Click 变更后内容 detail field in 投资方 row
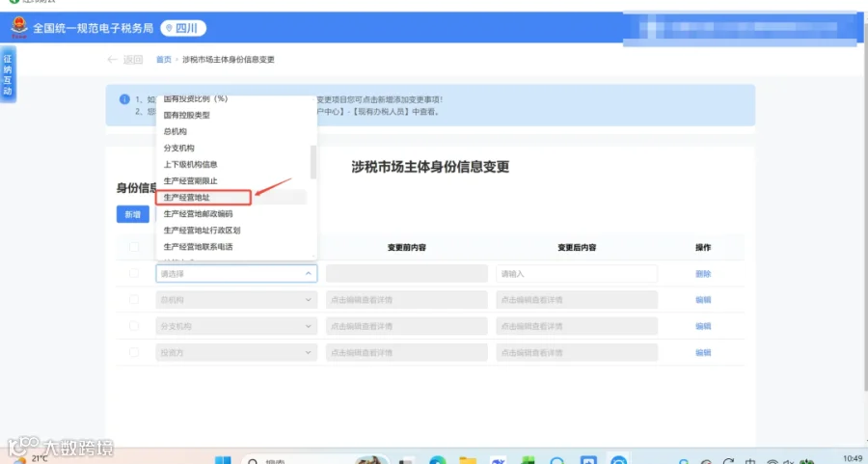868x464 pixels. pos(577,352)
